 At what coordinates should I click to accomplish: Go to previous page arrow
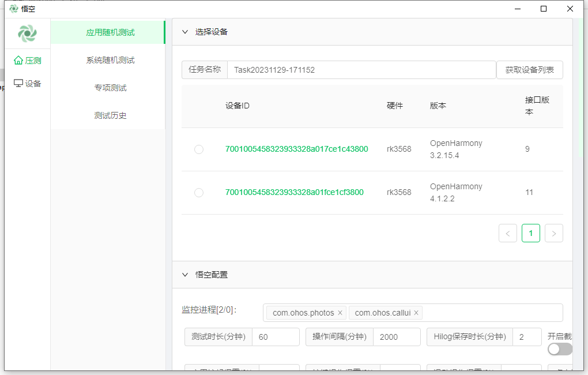[x=507, y=233]
